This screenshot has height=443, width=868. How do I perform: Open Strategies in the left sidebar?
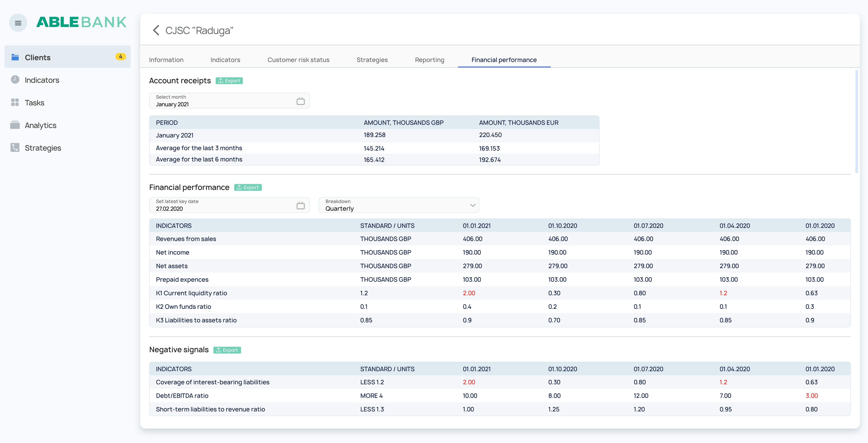43,148
